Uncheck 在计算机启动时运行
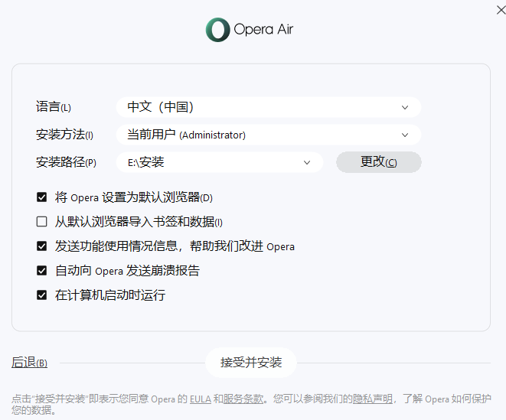 point(41,295)
